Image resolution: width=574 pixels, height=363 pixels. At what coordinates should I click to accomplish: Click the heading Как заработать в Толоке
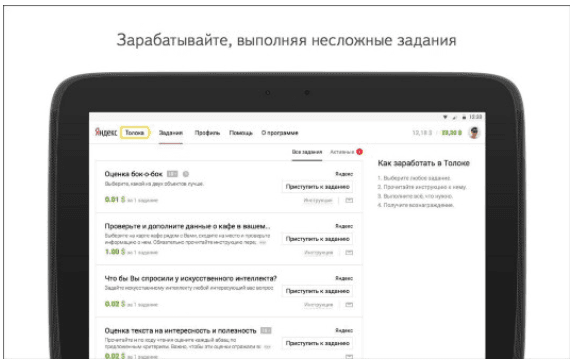(x=424, y=163)
